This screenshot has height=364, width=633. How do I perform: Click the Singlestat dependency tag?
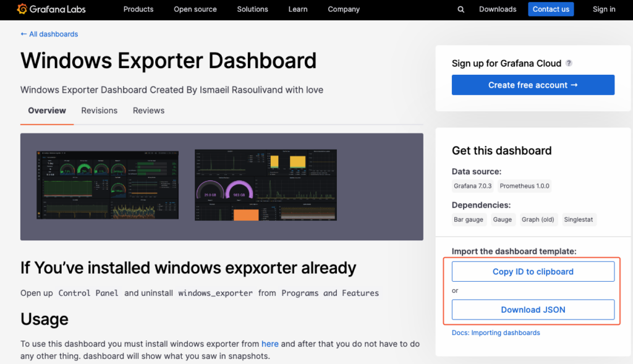pyautogui.click(x=578, y=219)
